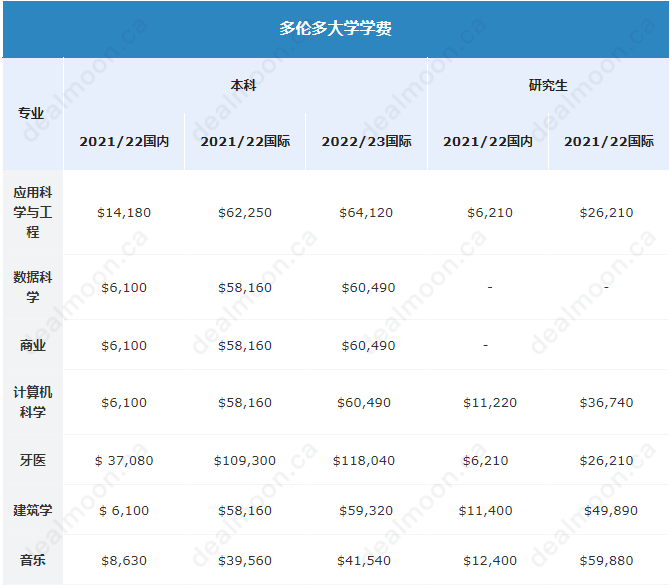Click 2021/22国内 header under 本科
670x588 pixels.
(124, 141)
